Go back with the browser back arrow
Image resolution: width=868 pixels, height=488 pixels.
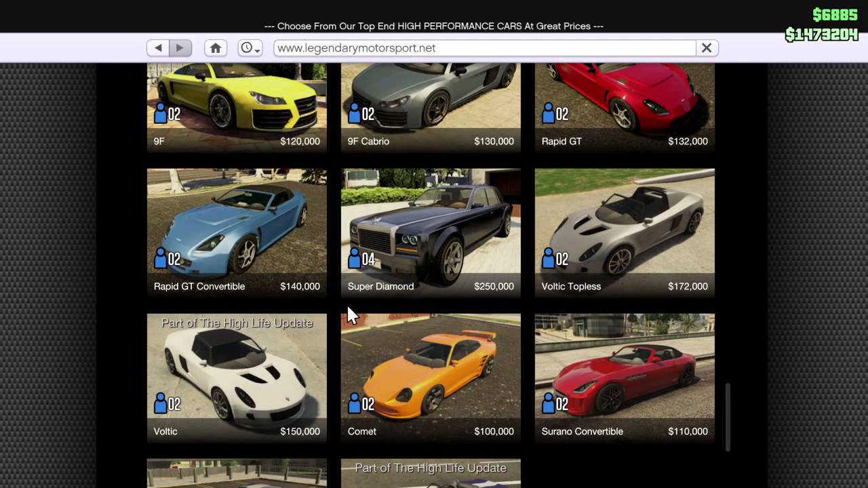158,48
